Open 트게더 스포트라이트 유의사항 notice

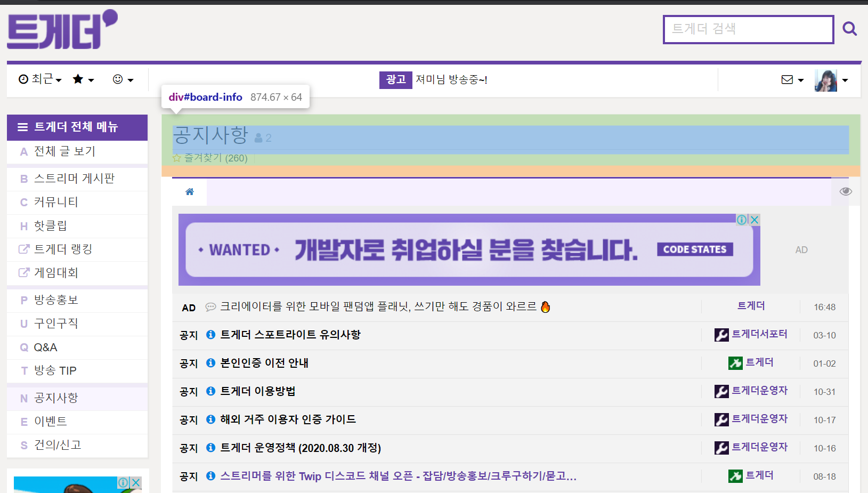coord(290,335)
